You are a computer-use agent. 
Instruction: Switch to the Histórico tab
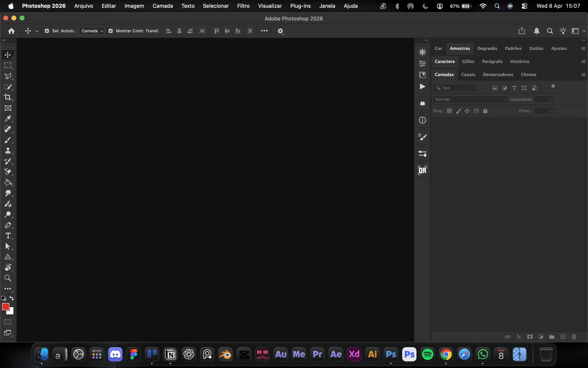click(x=520, y=61)
